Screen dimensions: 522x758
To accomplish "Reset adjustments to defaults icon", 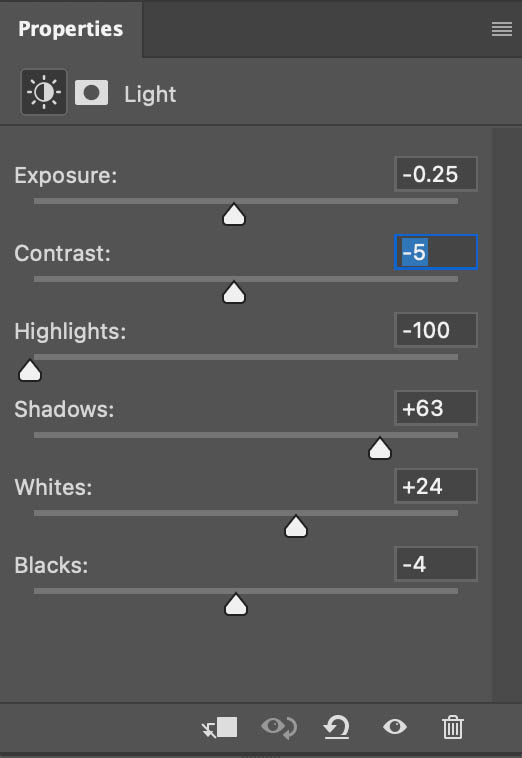I will pyautogui.click(x=336, y=727).
